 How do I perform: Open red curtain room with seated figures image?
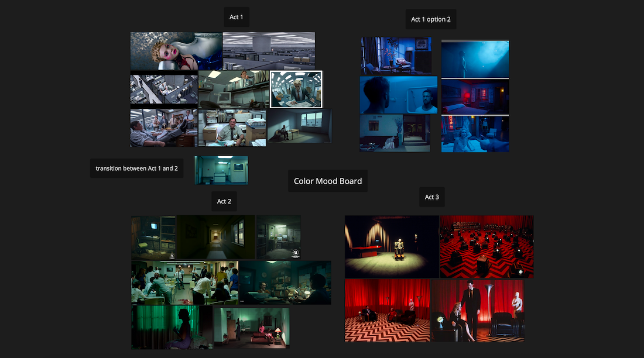tap(388, 311)
